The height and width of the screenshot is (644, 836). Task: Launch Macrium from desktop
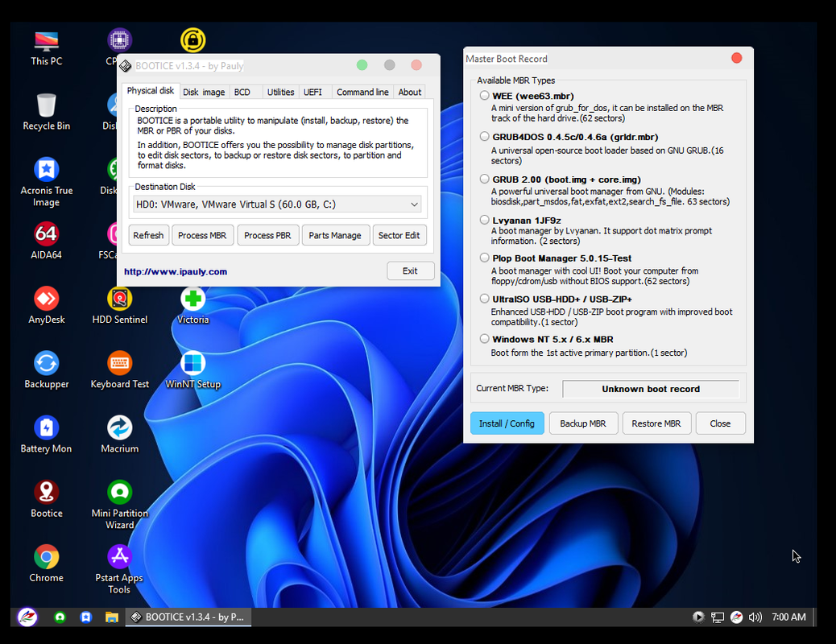tap(119, 435)
